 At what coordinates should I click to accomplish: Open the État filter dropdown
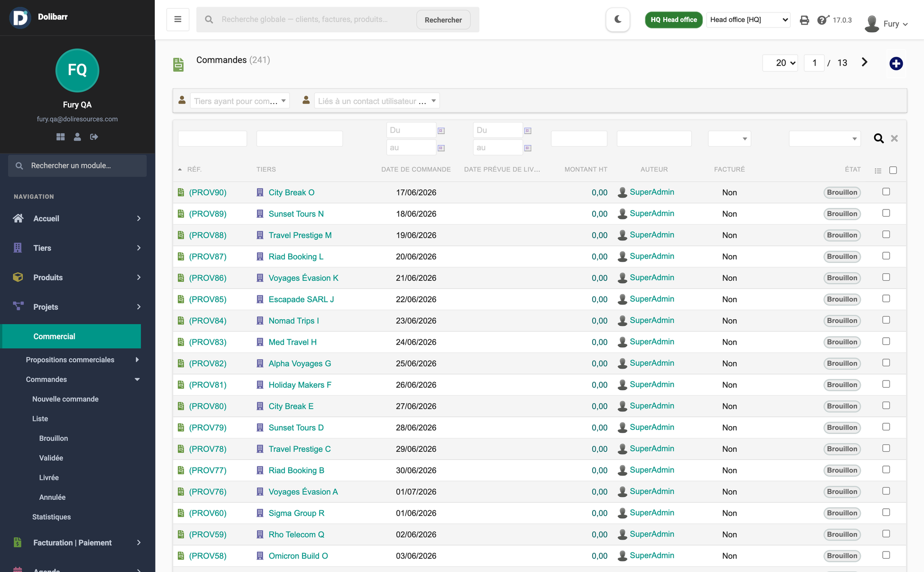[825, 139]
